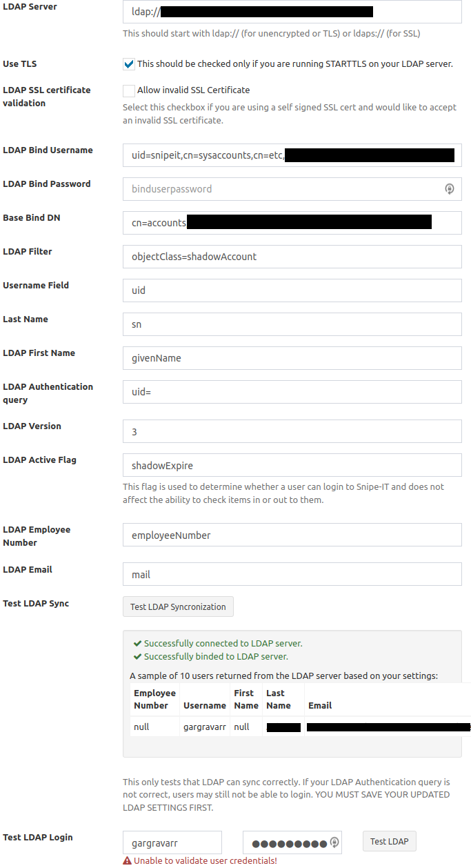Focus the LDAP Email input containing 'mail'
The width and height of the screenshot is (471, 868).
[x=292, y=573]
